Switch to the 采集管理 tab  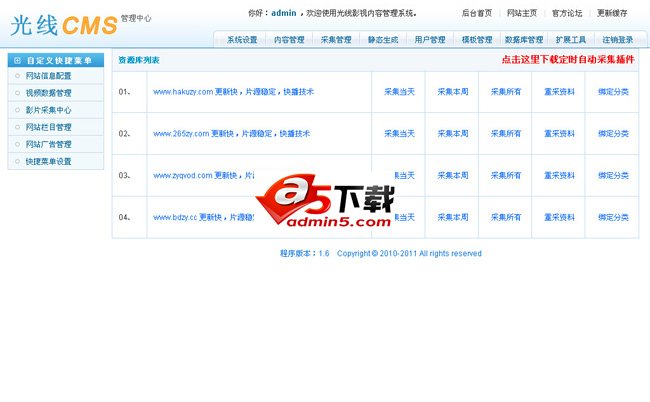336,40
